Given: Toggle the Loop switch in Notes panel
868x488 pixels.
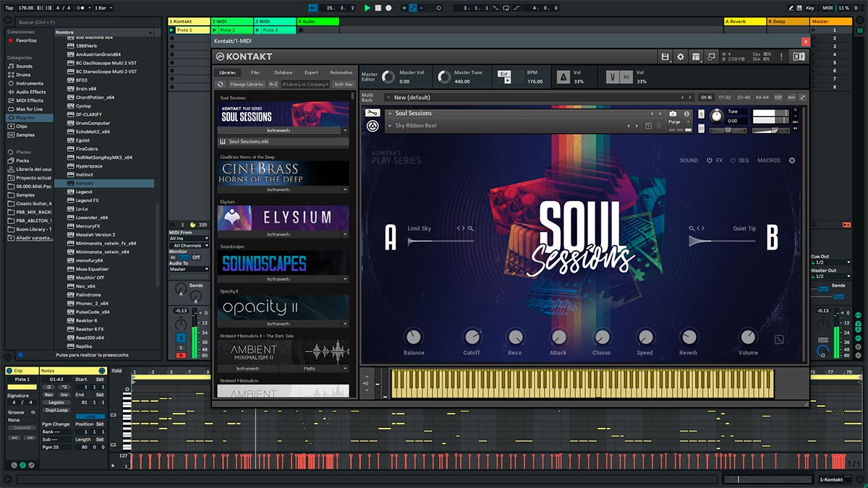Looking at the screenshot, I should [90, 416].
